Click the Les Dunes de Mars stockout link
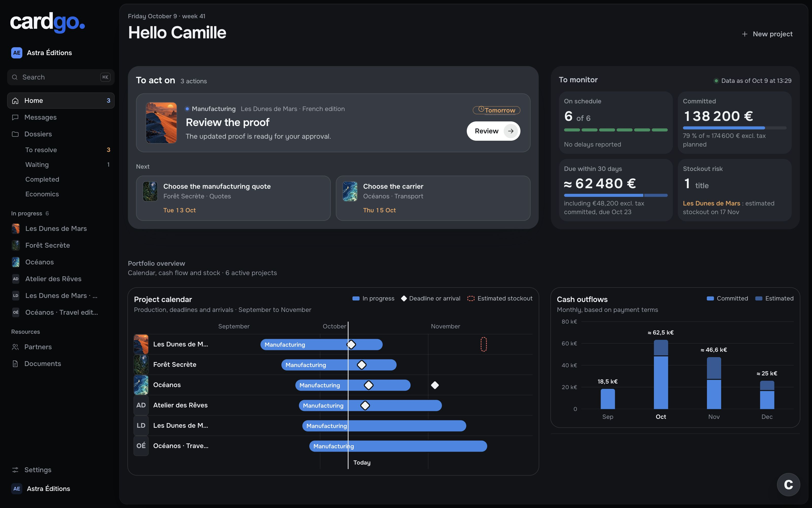Image resolution: width=812 pixels, height=508 pixels. (x=711, y=203)
